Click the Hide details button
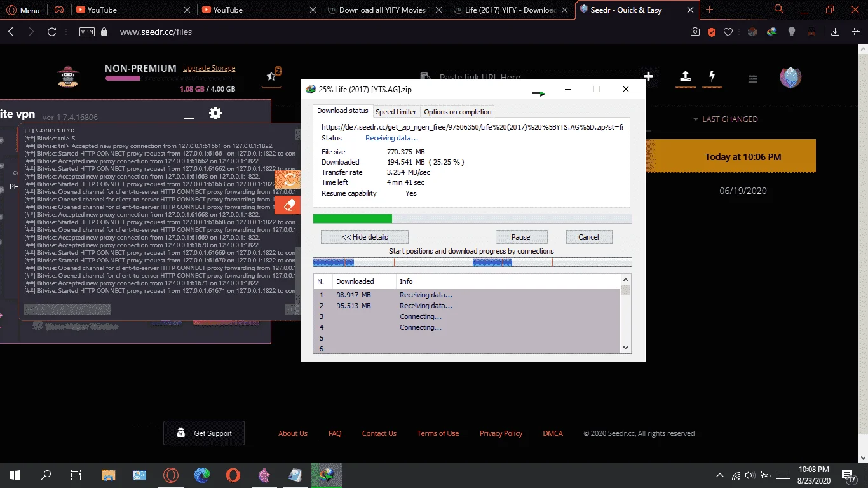This screenshot has width=868, height=488. click(x=365, y=237)
